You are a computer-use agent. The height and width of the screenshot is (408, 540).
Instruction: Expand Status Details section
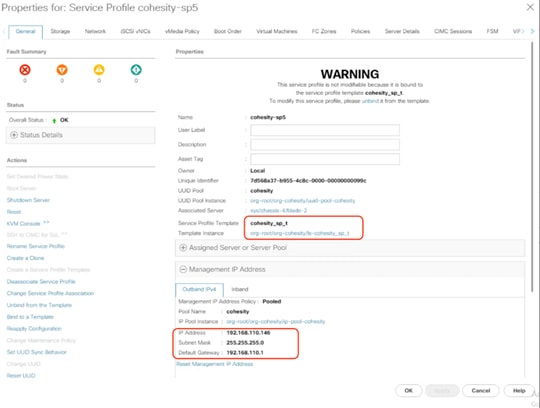click(x=81, y=135)
